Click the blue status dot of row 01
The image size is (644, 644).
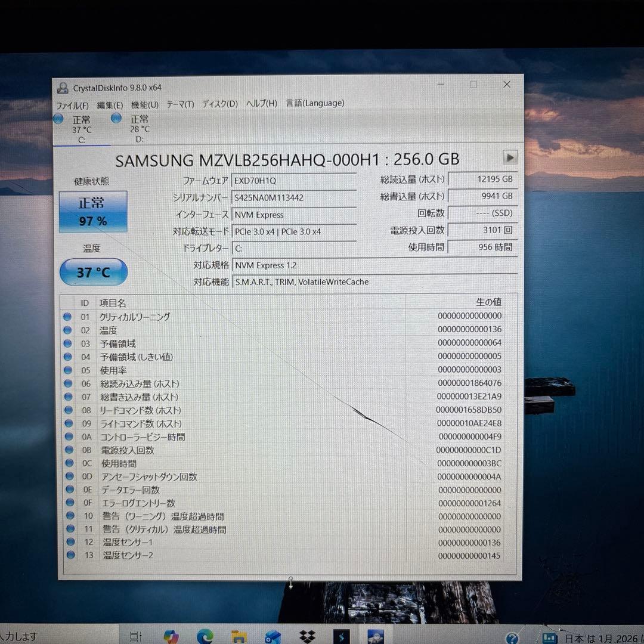pyautogui.click(x=67, y=317)
